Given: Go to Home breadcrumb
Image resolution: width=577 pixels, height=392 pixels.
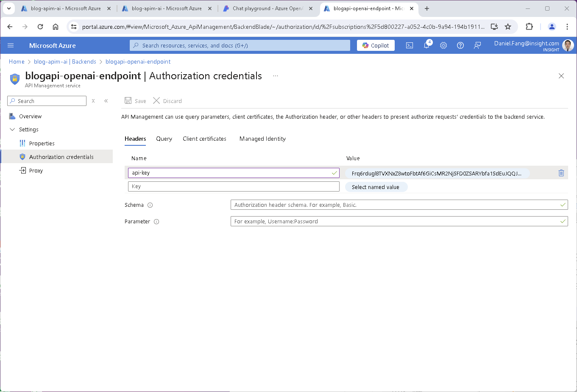Looking at the screenshot, I should tap(17, 62).
